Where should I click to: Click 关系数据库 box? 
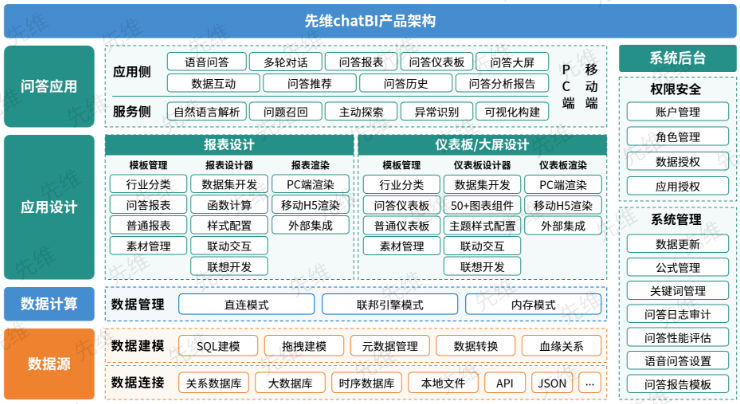(213, 383)
